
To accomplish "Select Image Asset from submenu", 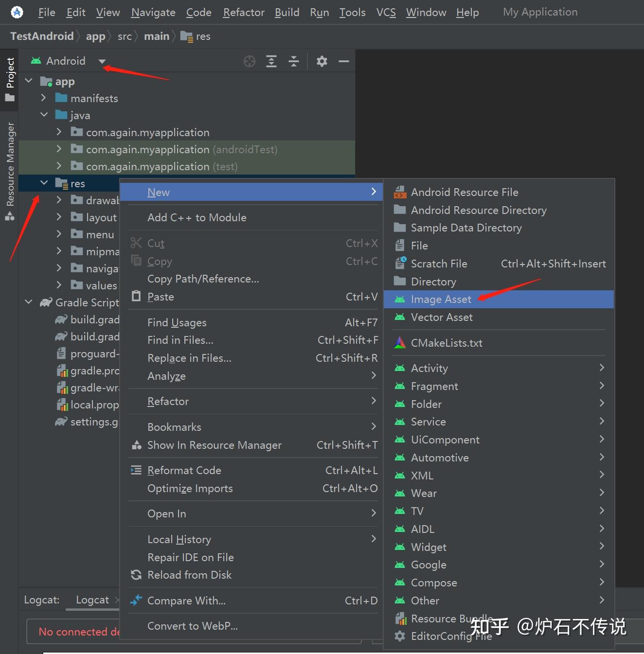I will tap(499, 300).
